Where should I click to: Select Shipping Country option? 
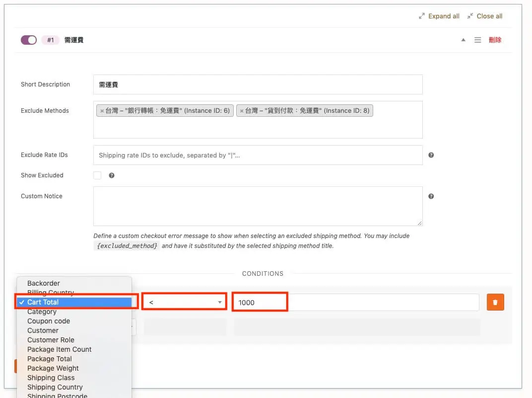[x=74, y=388]
